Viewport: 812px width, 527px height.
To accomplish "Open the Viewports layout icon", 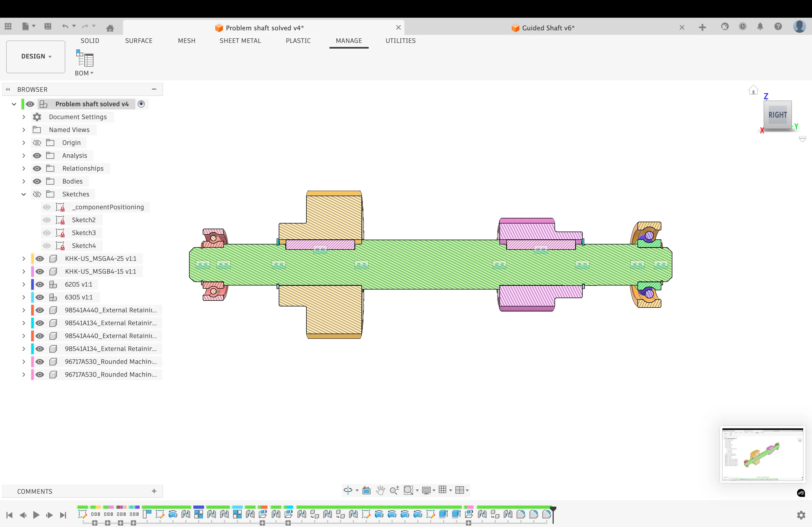I will (x=459, y=490).
